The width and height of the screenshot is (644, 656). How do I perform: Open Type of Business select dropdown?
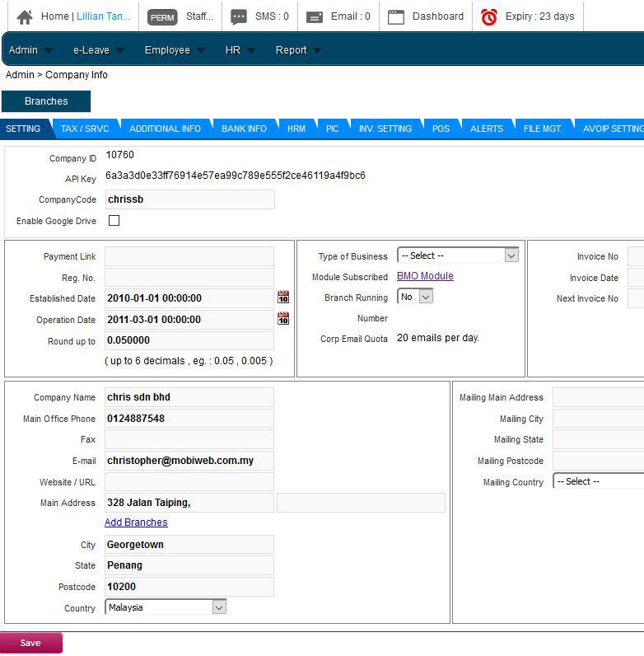click(x=458, y=255)
